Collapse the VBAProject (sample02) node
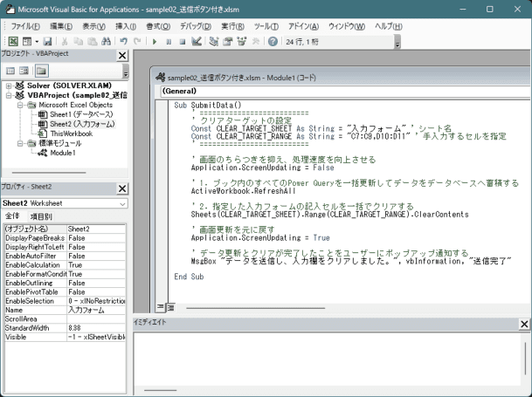Viewport: 532px width, 397px height. [x=9, y=95]
